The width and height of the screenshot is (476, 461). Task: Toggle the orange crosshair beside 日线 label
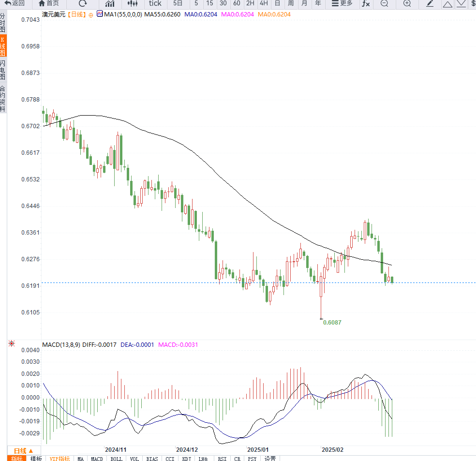91,15
